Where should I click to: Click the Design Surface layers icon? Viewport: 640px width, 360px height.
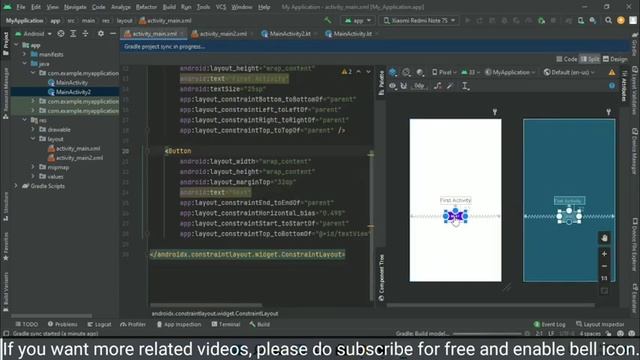click(393, 72)
